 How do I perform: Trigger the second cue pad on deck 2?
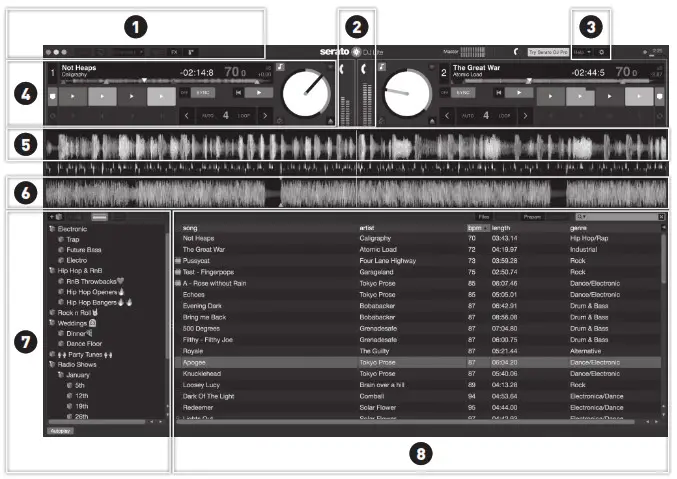580,96
